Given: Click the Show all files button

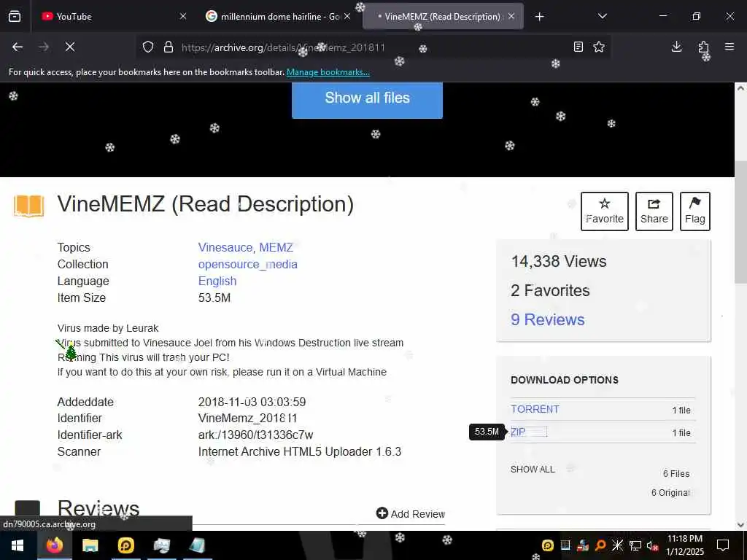Looking at the screenshot, I should 368,98.
